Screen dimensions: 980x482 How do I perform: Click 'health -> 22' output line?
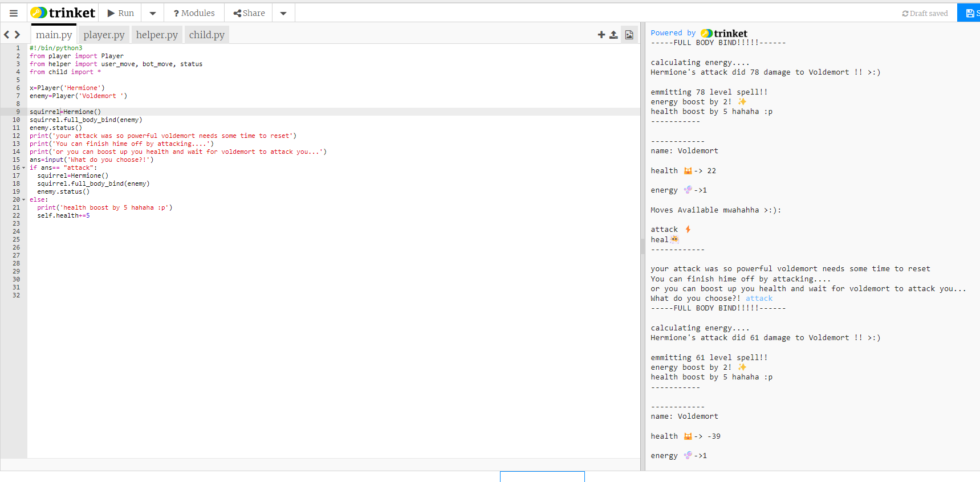coord(683,171)
